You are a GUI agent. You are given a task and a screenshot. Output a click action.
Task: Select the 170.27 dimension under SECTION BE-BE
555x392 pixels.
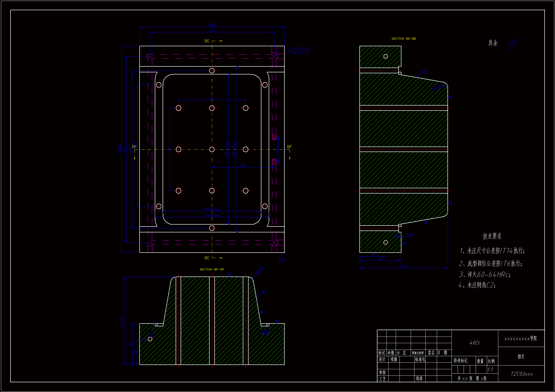click(x=403, y=266)
